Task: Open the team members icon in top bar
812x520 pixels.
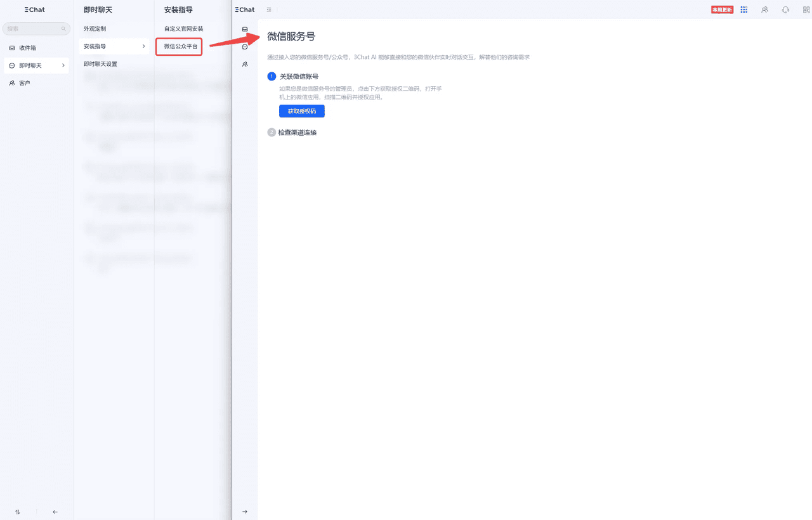Action: coord(765,10)
